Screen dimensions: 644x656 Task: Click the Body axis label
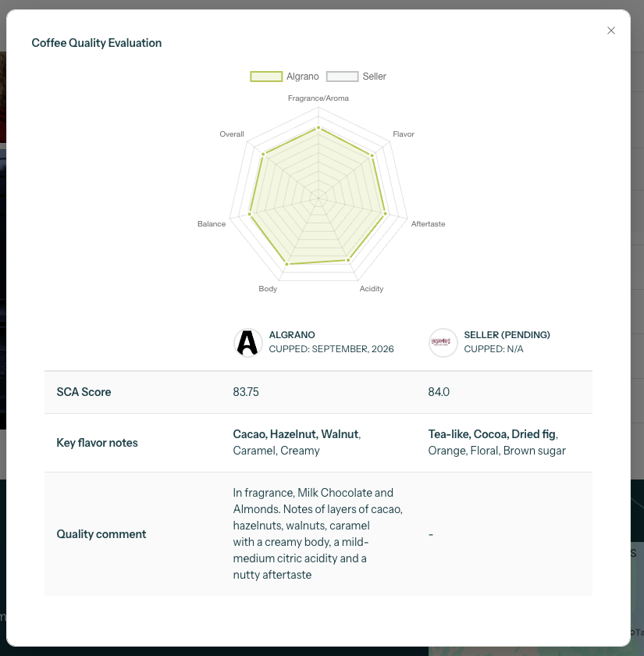pos(268,289)
